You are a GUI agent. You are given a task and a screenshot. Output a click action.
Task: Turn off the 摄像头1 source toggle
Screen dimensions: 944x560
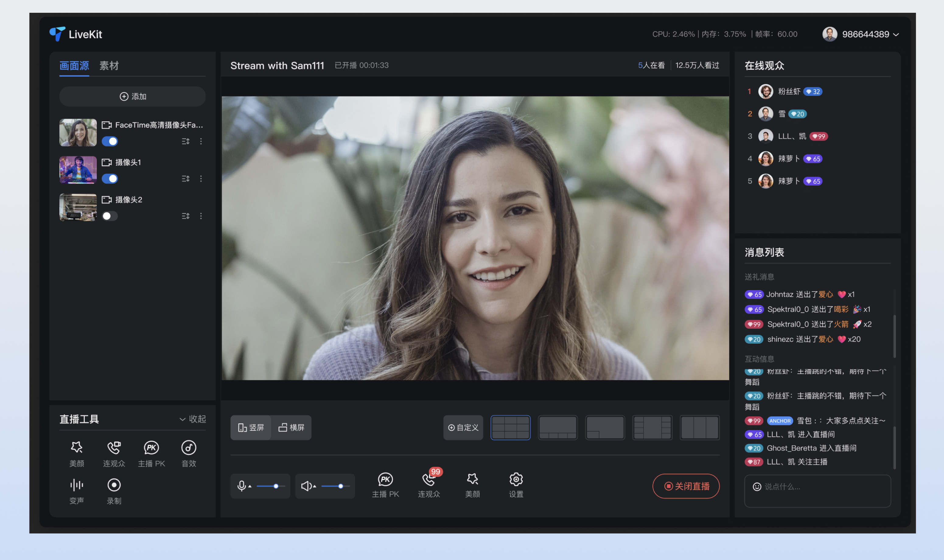tap(110, 178)
